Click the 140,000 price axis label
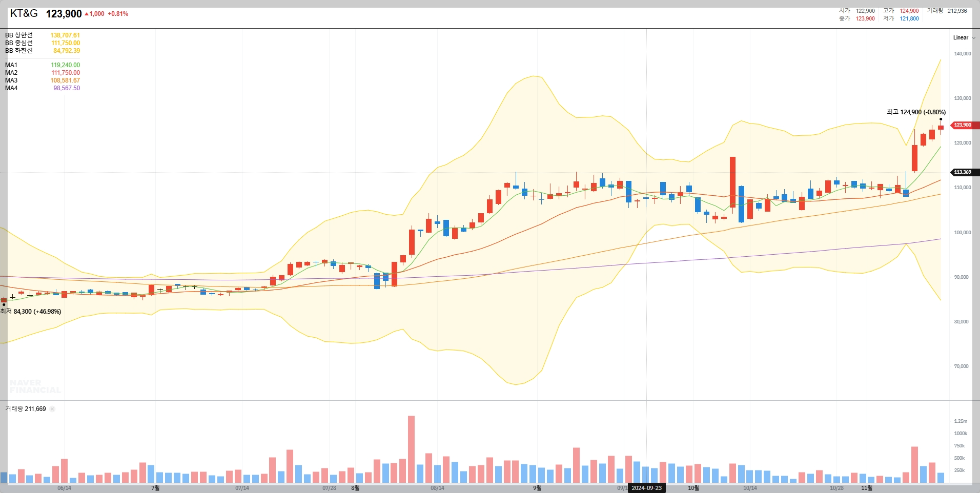980x493 pixels. tap(963, 54)
